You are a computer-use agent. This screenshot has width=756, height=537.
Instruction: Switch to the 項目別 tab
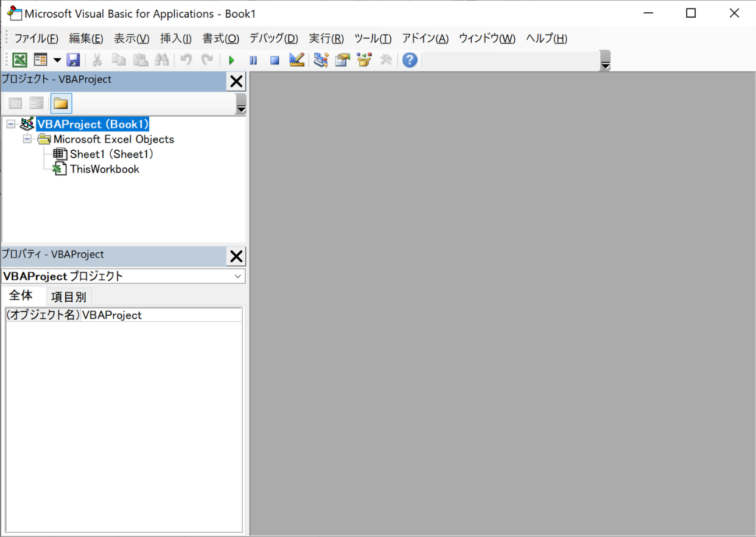(x=69, y=297)
